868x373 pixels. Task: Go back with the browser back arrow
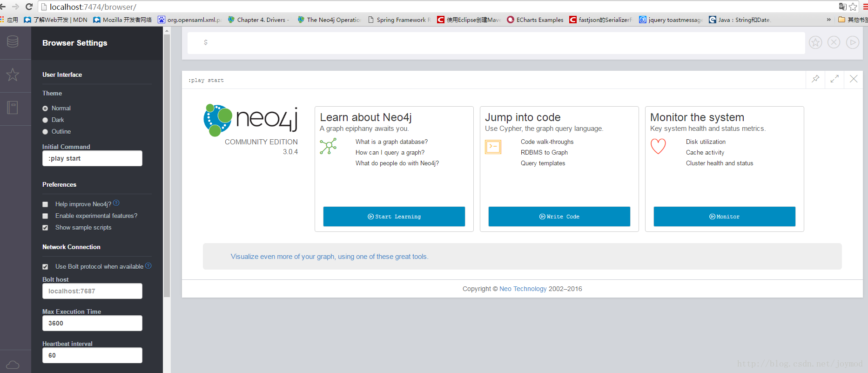[3, 7]
